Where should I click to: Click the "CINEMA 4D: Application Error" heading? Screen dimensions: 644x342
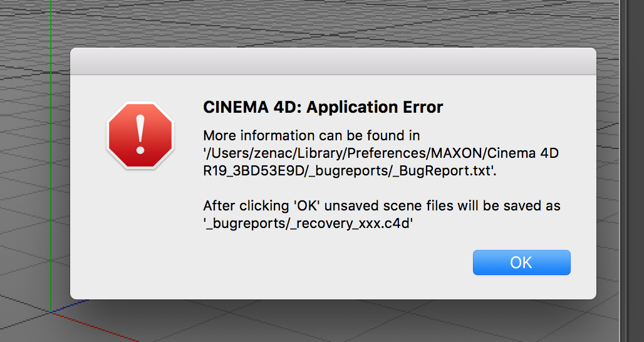[323, 107]
